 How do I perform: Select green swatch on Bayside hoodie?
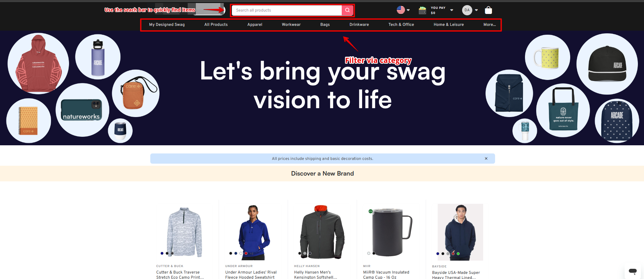(458, 253)
